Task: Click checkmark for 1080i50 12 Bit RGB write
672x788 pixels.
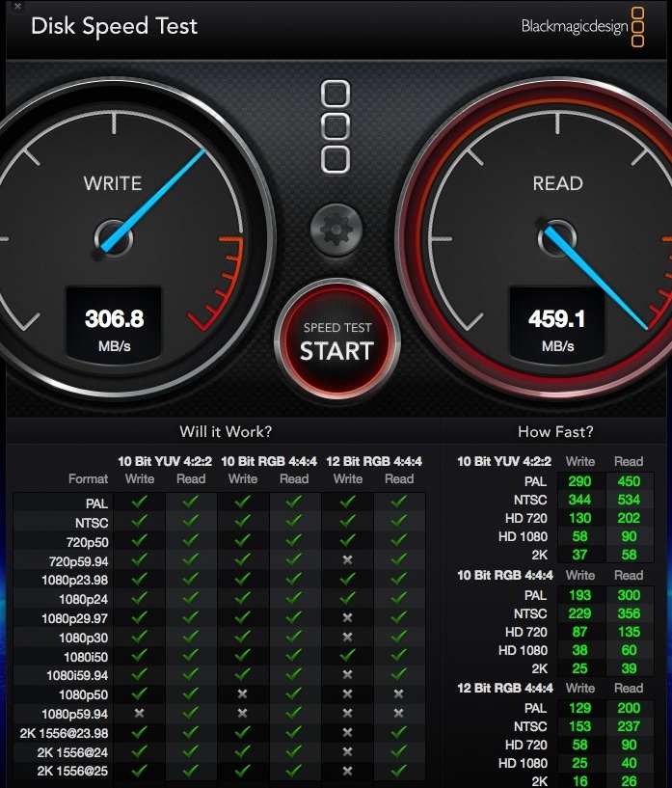Action: coord(347,655)
